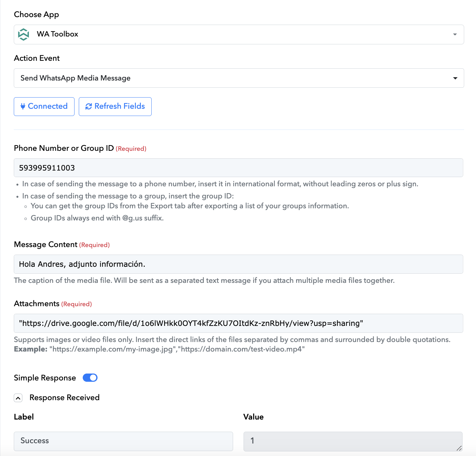Click the Message Content input field
The width and height of the screenshot is (476, 456).
238,264
